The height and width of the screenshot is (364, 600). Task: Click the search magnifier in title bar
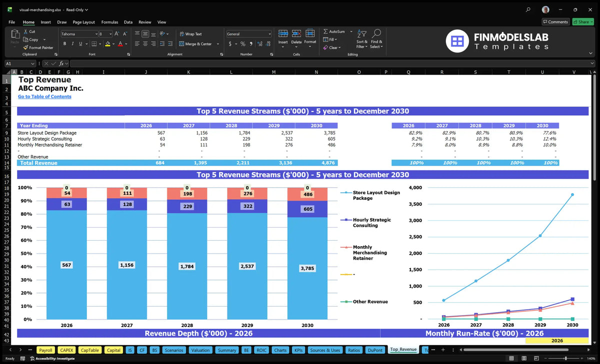click(528, 9)
